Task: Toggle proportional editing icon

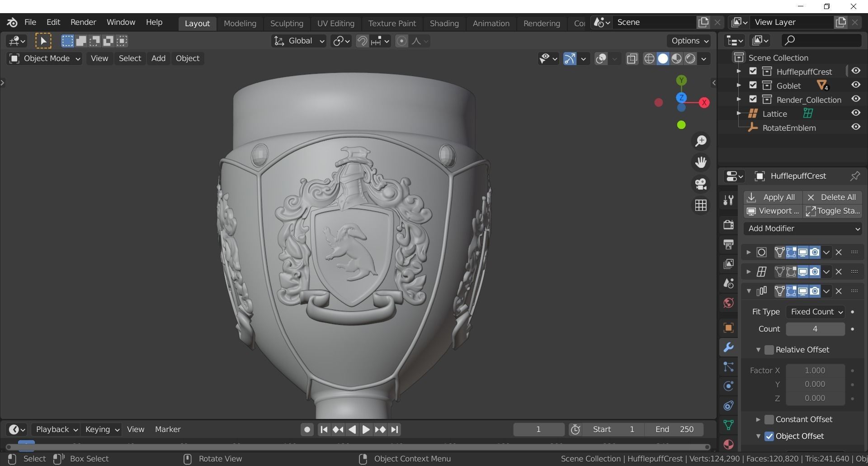Action: pos(401,41)
